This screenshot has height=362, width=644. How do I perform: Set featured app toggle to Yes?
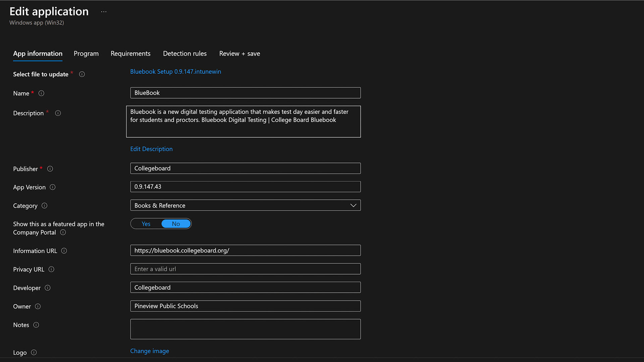[146, 224]
